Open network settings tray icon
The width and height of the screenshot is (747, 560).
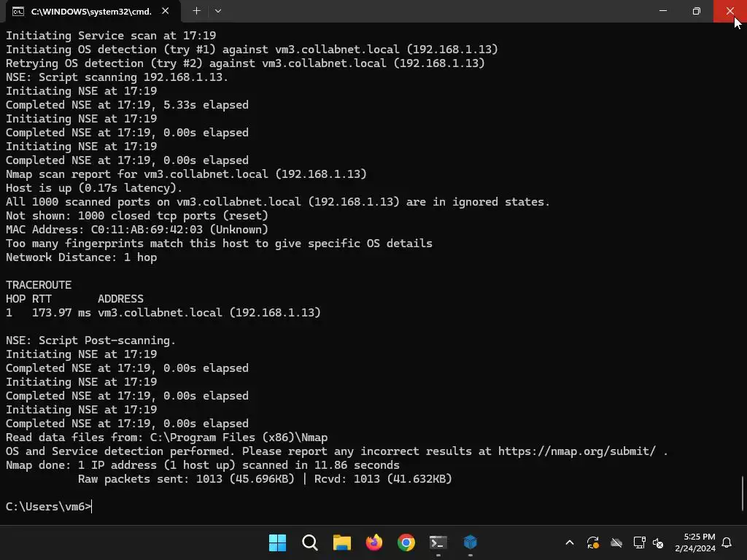[639, 542]
